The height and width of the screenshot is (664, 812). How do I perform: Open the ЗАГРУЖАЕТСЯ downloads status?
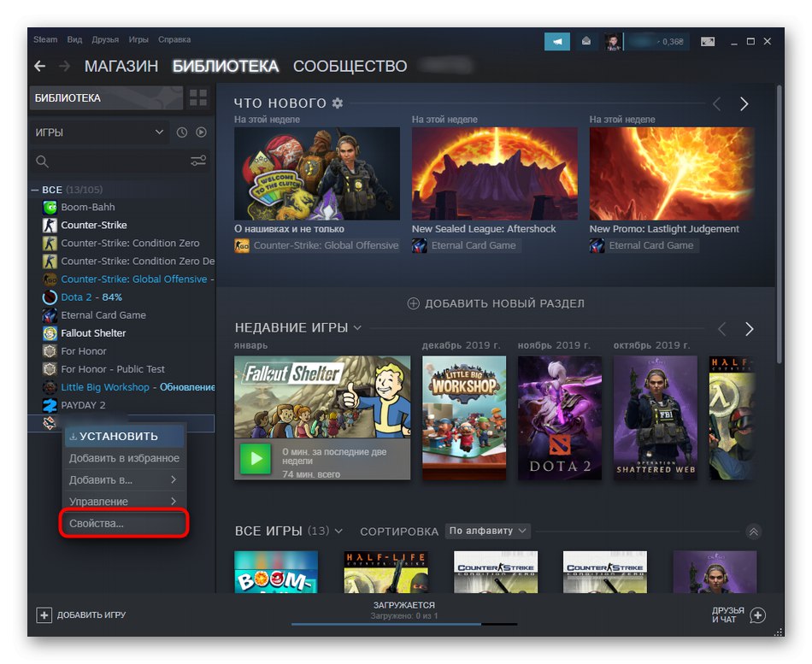coord(404,605)
